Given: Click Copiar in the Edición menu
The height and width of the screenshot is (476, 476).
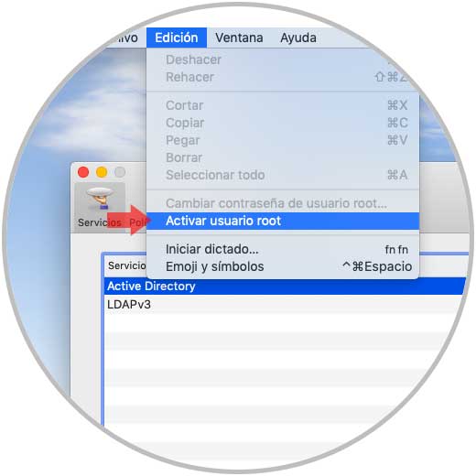Looking at the screenshot, I should click(x=283, y=123).
